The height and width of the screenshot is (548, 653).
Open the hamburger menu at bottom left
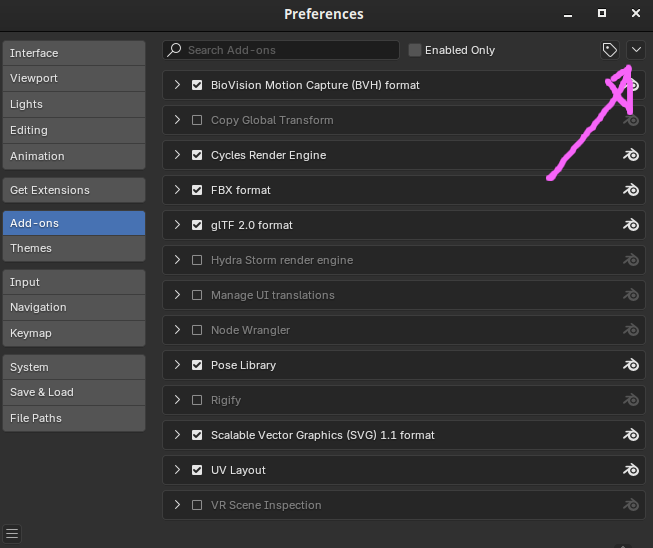[12, 533]
